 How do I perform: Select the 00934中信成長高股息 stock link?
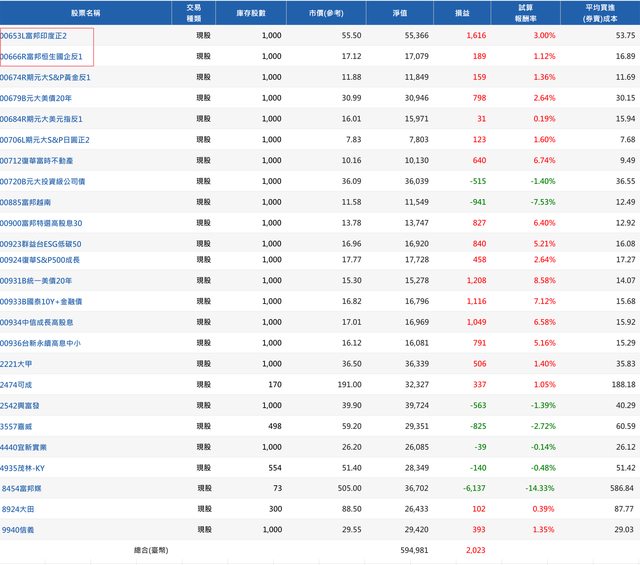click(37, 322)
